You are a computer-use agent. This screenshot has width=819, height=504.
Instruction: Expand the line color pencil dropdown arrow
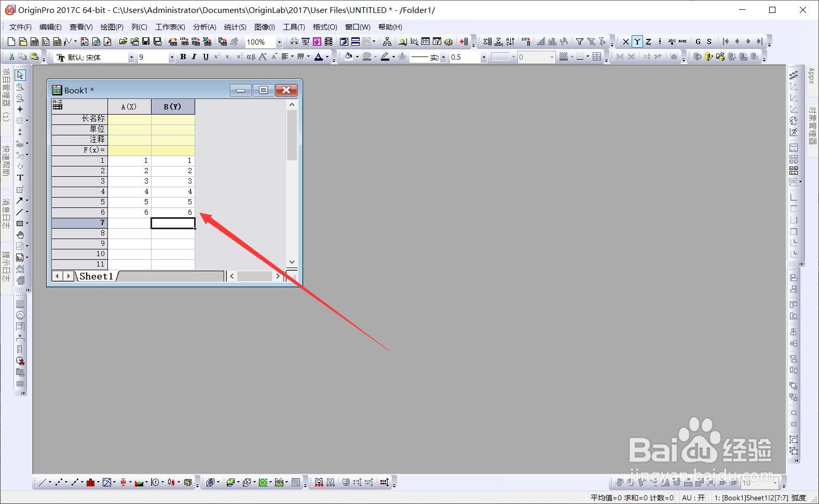[393, 57]
